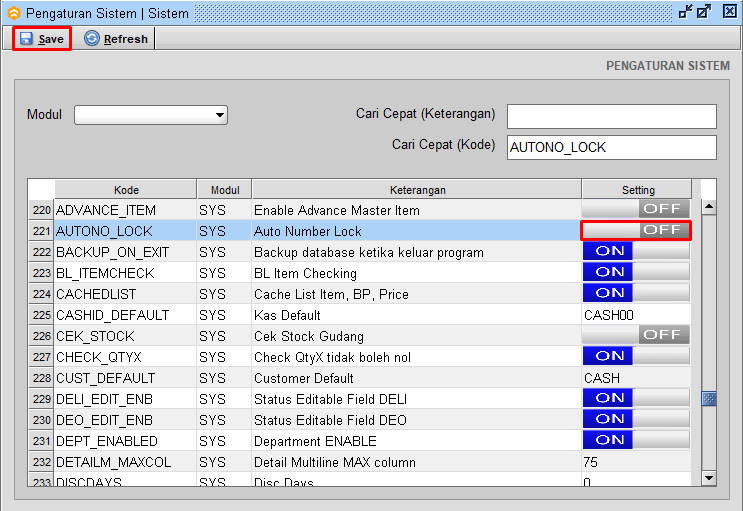Click the scroll down arrow of table

click(x=709, y=478)
